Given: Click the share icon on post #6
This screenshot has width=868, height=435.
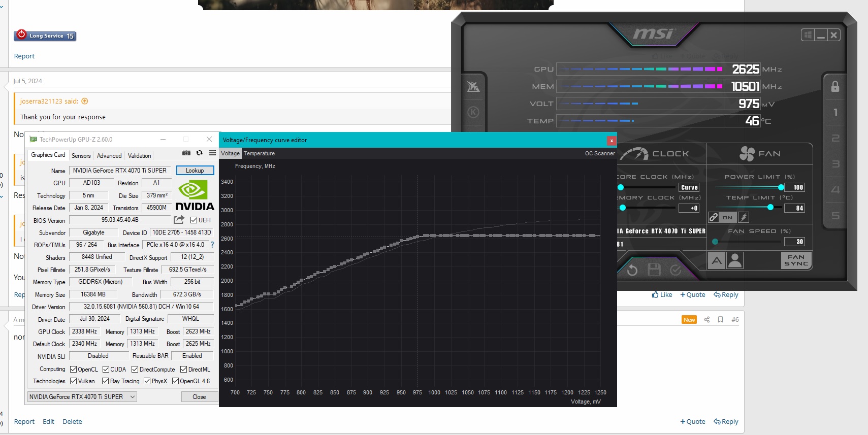Looking at the screenshot, I should 706,319.
